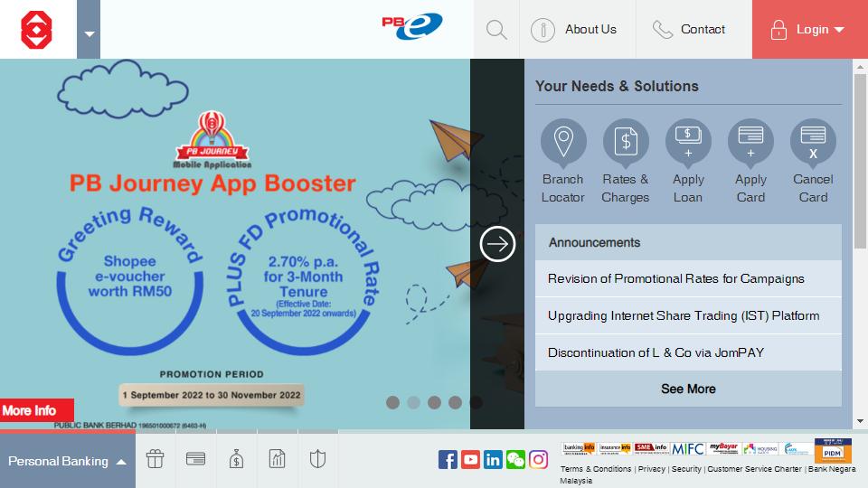Open the shield insurance icon
The image size is (868, 488).
pos(317,459)
